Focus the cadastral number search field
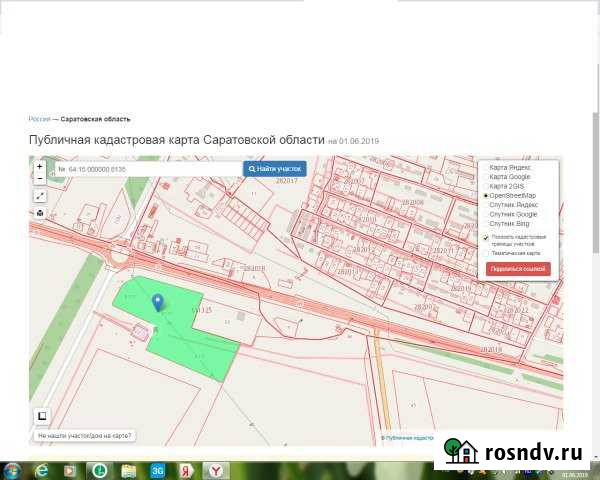600x480 pixels. point(149,169)
